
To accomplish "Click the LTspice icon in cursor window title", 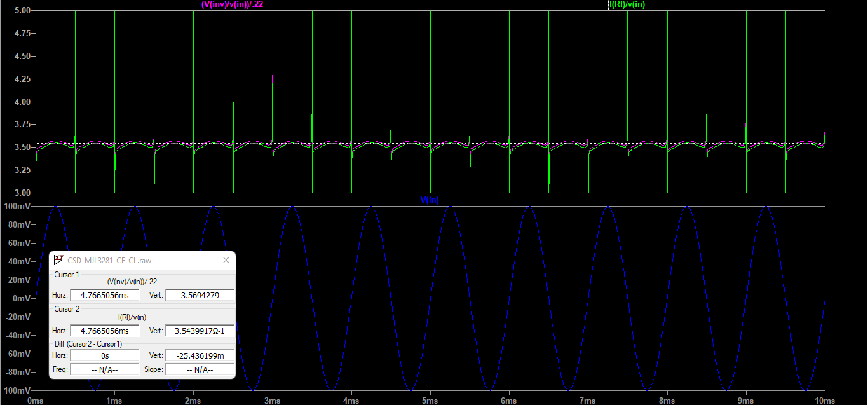I will pyautogui.click(x=58, y=260).
